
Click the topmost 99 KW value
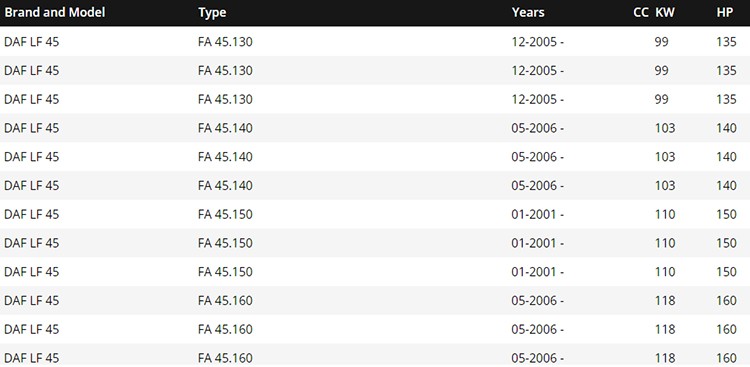click(x=662, y=42)
